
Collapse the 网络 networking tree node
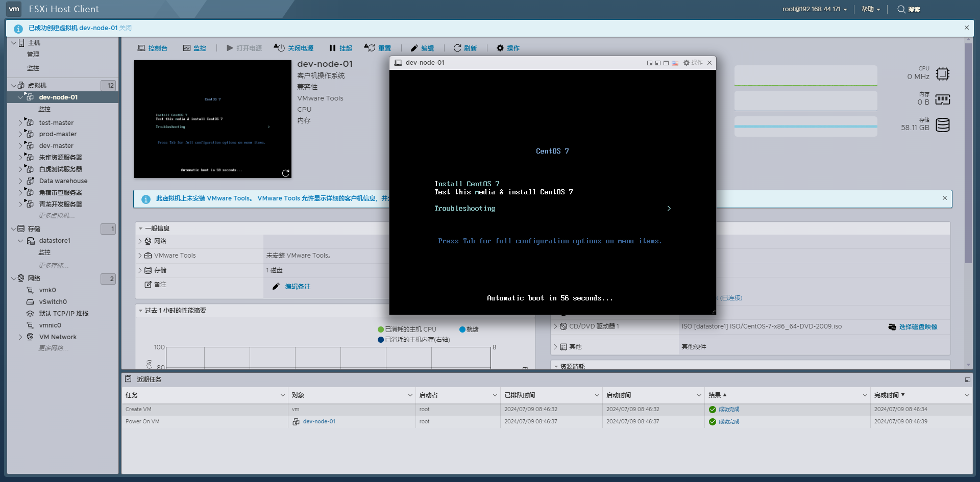(x=13, y=278)
